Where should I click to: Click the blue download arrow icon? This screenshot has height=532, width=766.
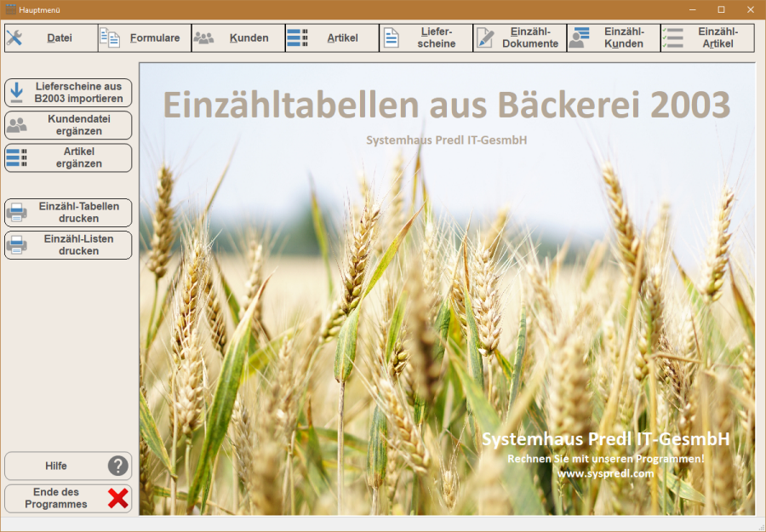pyautogui.click(x=17, y=92)
